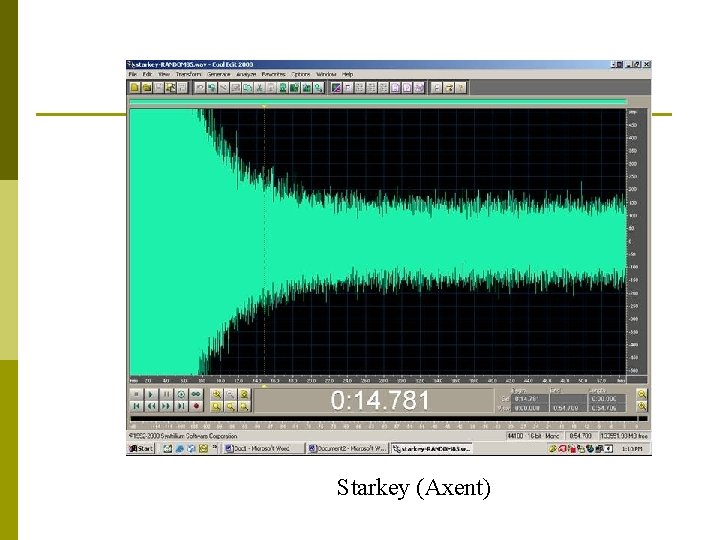Pause playback with the Pause button

[x=166, y=394]
